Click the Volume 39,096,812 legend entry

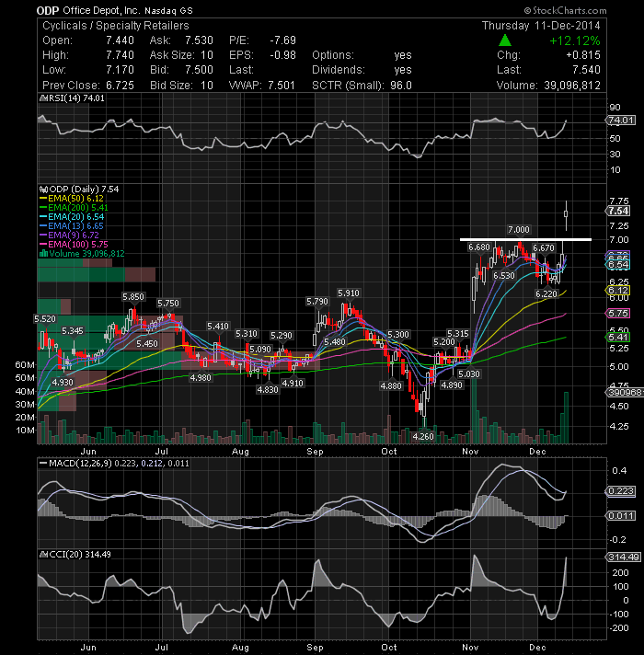click(x=82, y=254)
